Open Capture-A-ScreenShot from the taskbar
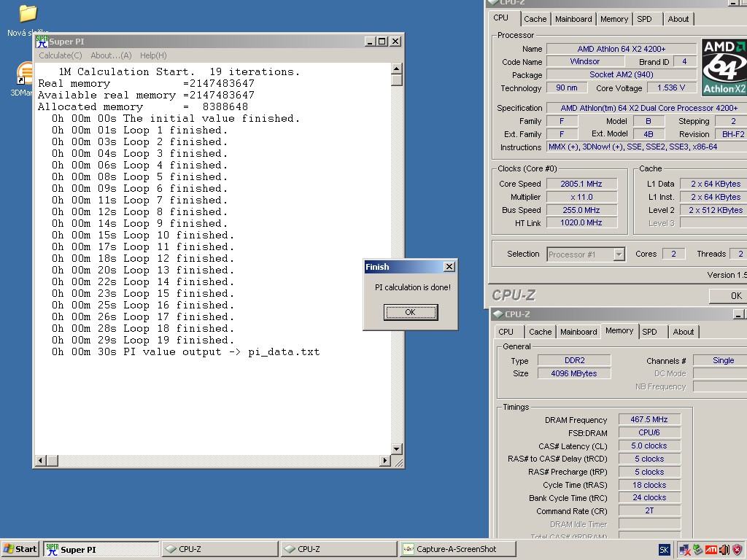The image size is (747, 560). tap(457, 549)
